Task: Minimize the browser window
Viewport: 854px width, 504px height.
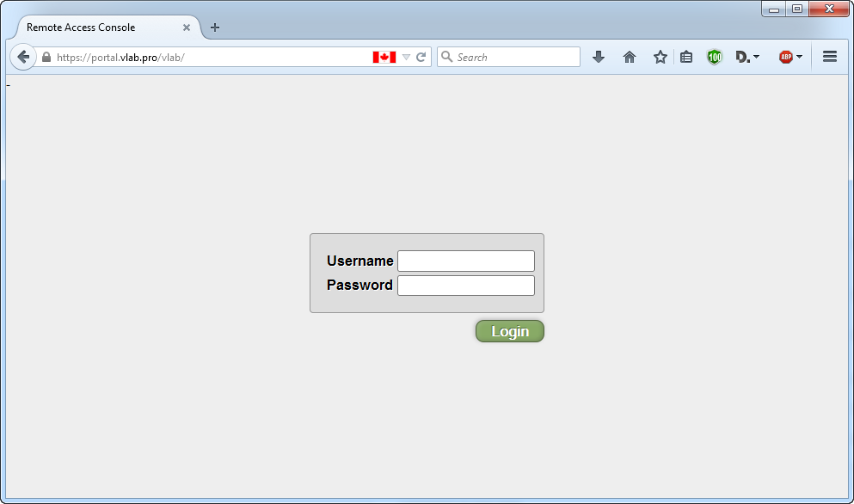Action: click(x=773, y=9)
